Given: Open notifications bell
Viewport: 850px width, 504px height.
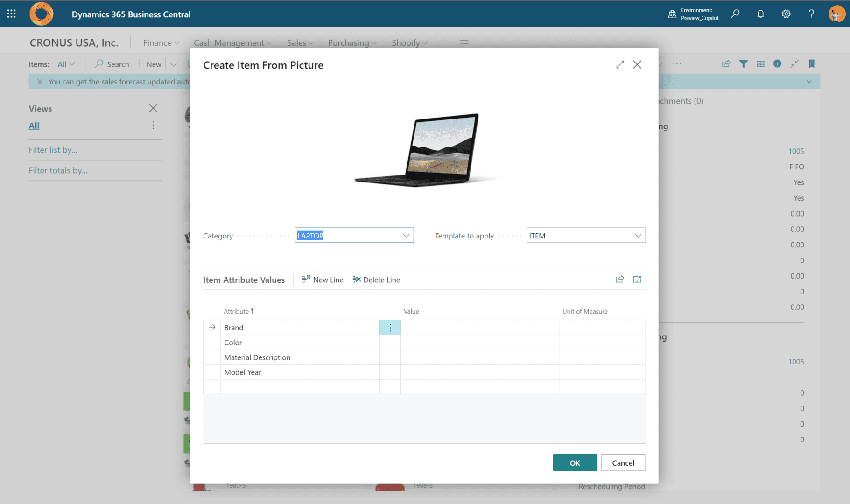Looking at the screenshot, I should coord(760,14).
